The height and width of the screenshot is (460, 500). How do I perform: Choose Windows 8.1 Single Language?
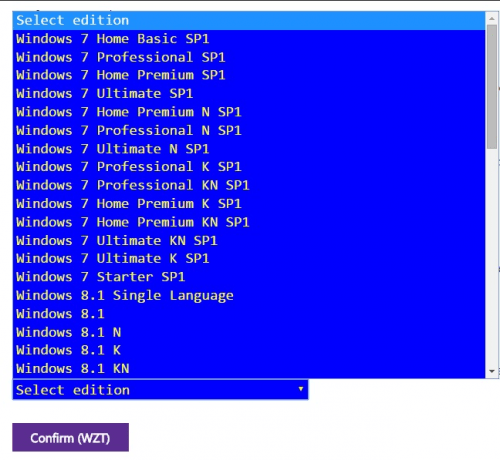coord(249,295)
